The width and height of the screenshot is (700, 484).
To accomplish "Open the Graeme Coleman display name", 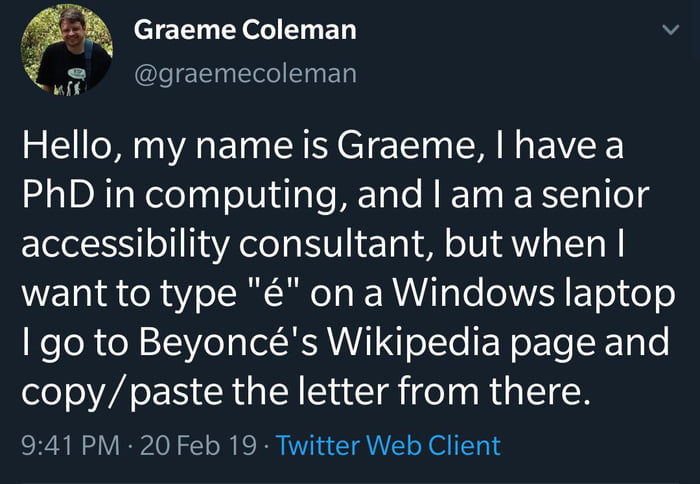I will (x=245, y=30).
